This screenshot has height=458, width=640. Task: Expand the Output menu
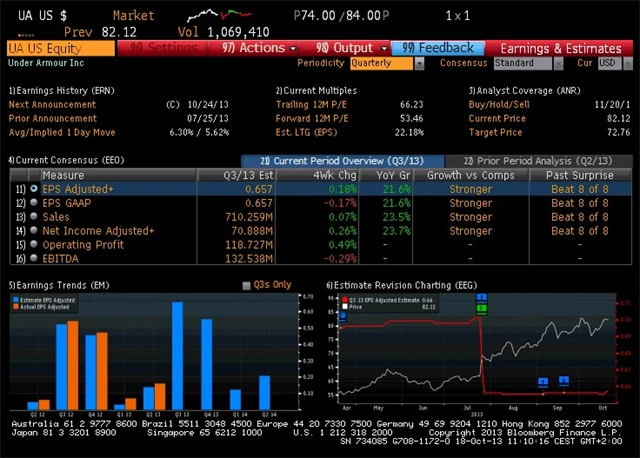(x=352, y=48)
